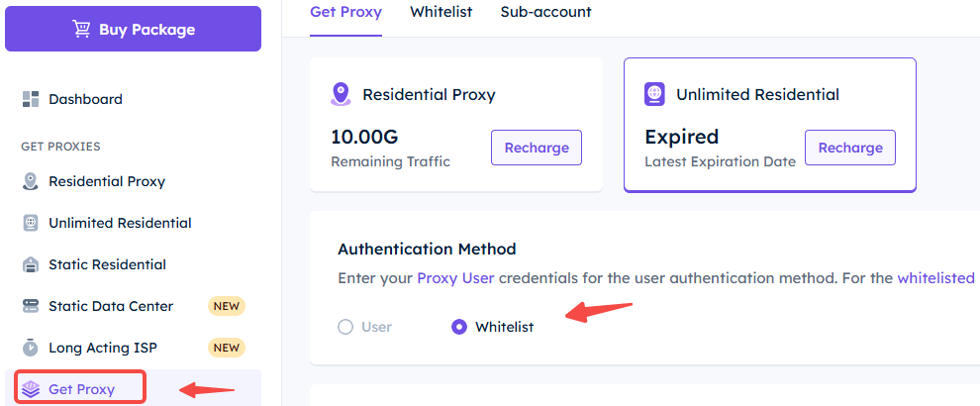Open the Sub-account tab
The image size is (980, 406).
click(545, 11)
